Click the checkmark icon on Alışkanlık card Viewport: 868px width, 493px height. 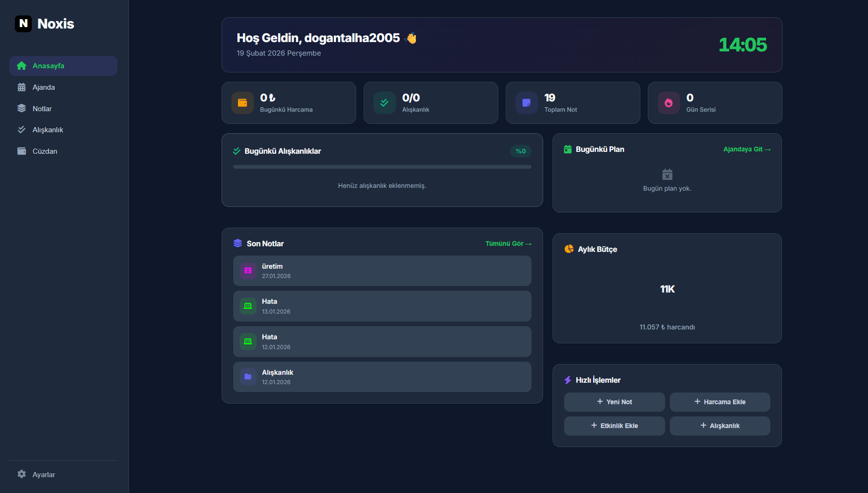(x=384, y=103)
